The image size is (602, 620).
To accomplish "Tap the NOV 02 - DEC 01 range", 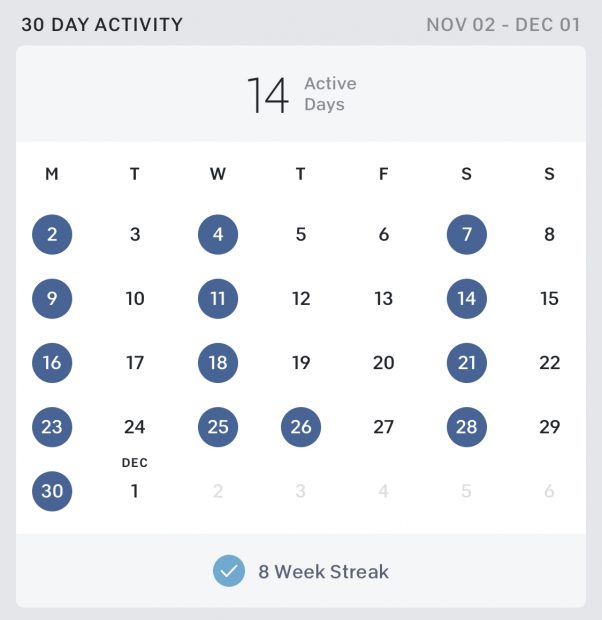I will 503,25.
